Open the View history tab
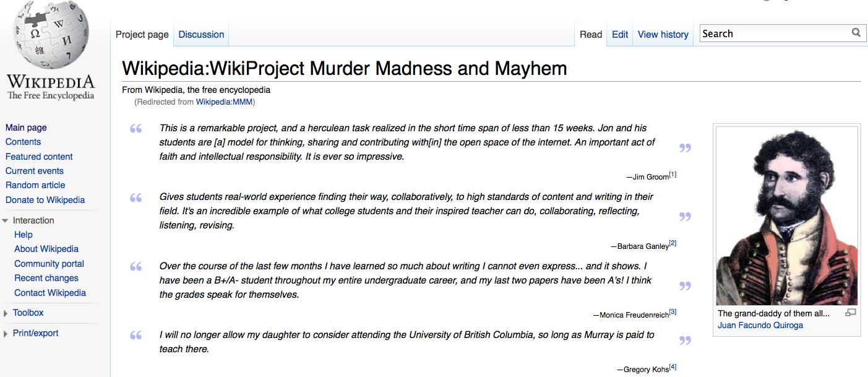868x377 pixels. coord(663,35)
